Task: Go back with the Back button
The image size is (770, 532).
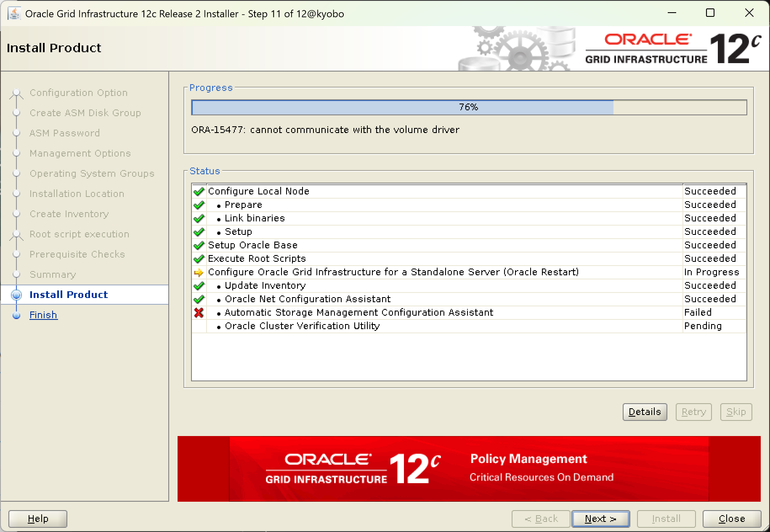Action: click(x=541, y=519)
